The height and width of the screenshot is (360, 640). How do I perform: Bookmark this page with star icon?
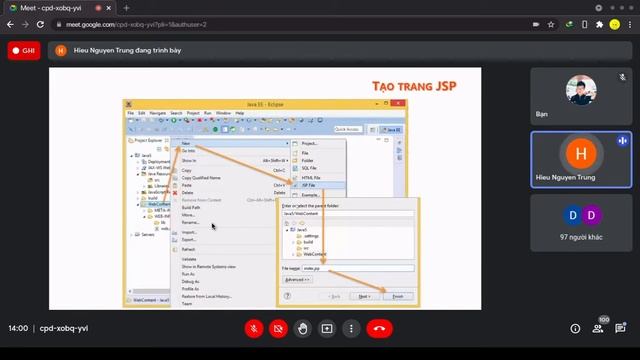[551, 24]
